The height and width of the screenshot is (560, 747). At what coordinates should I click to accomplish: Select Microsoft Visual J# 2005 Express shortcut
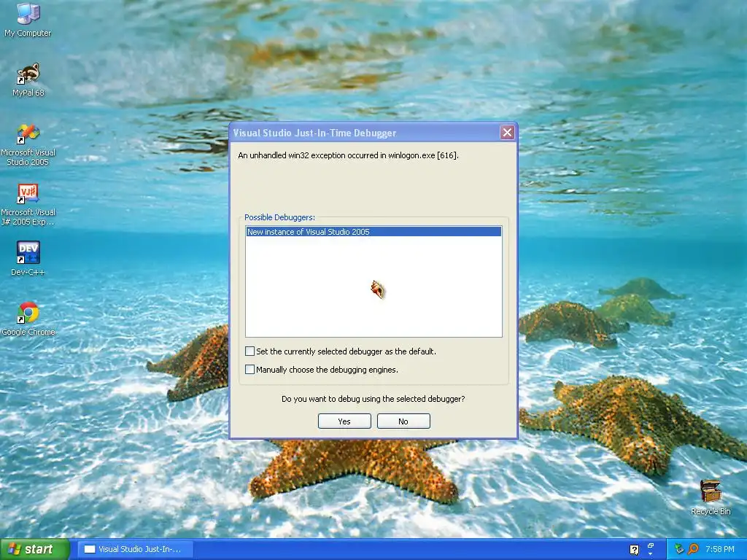pyautogui.click(x=28, y=205)
